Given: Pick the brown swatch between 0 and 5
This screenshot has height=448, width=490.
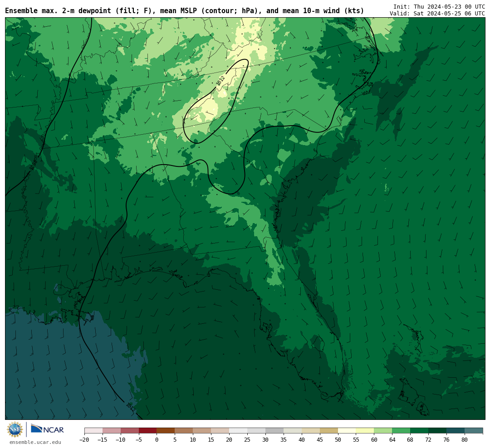Looking at the screenshot, I should pyautogui.click(x=166, y=431).
